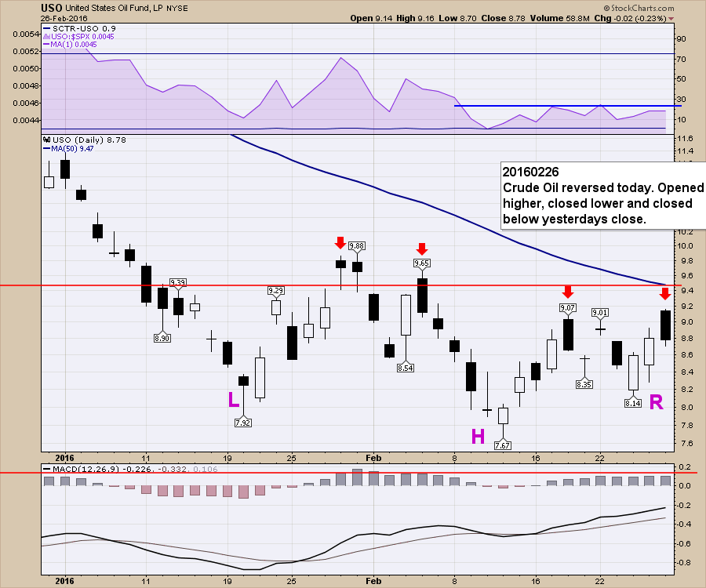Click the Feb label on the price panel axis
This screenshot has height=588, width=706.
point(373,458)
